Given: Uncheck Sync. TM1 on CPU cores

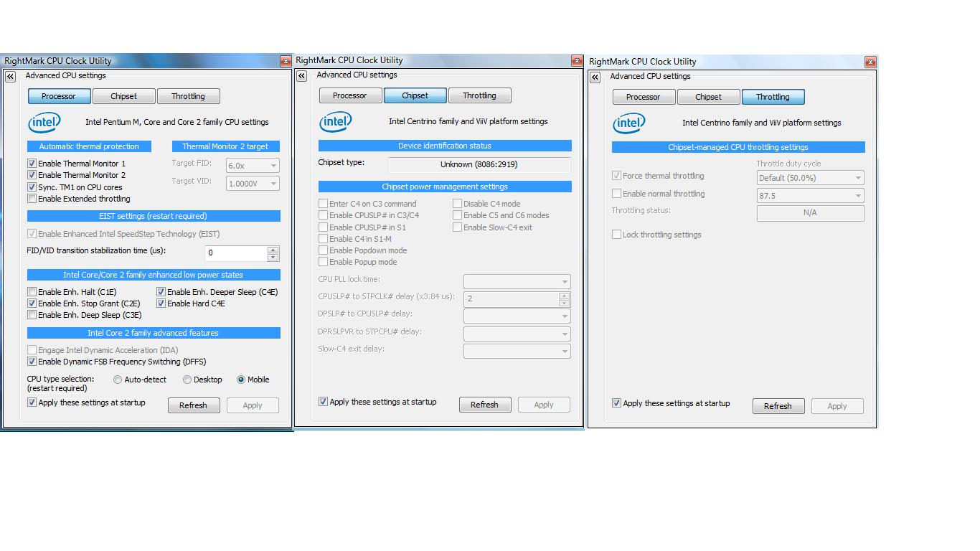Looking at the screenshot, I should coord(32,187).
